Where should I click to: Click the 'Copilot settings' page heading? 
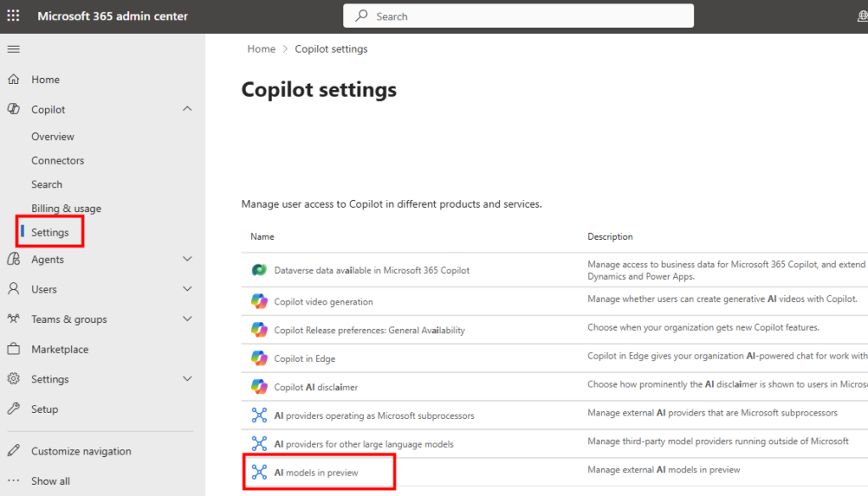tap(319, 90)
